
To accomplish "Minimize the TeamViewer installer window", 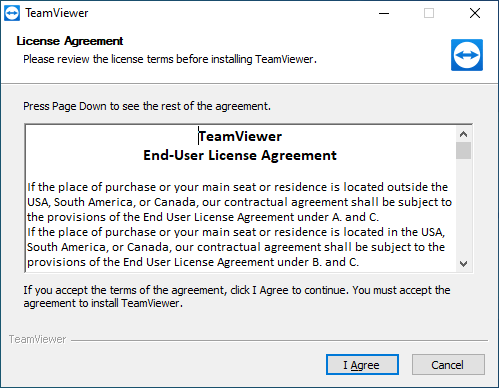I will pyautogui.click(x=384, y=13).
